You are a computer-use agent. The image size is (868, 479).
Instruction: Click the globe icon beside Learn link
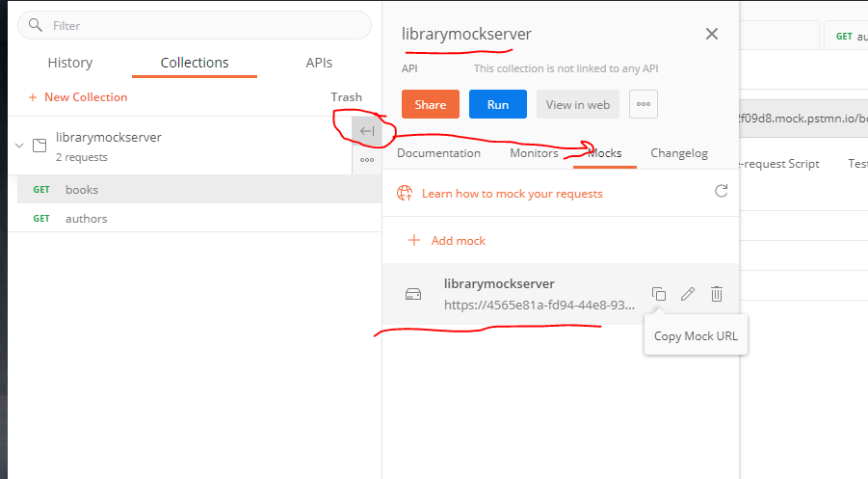[x=405, y=193]
